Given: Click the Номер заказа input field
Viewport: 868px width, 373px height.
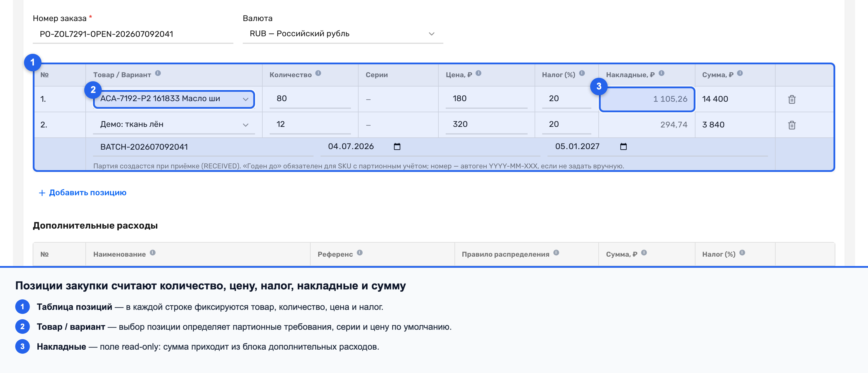Looking at the screenshot, I should tap(133, 34).
